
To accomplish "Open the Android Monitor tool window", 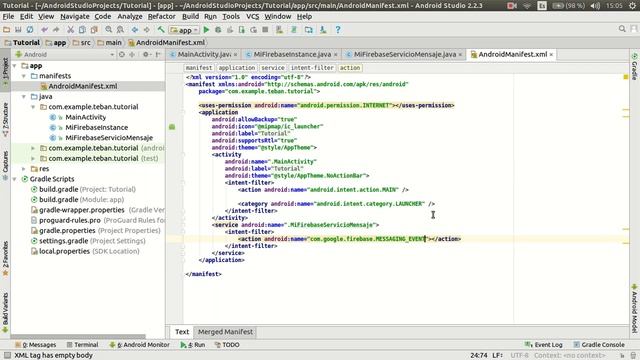I will [x=140, y=345].
